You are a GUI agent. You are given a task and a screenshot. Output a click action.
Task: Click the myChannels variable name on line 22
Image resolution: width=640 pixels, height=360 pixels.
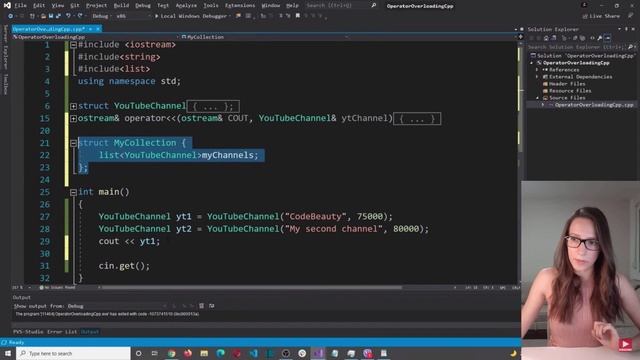[227, 155]
